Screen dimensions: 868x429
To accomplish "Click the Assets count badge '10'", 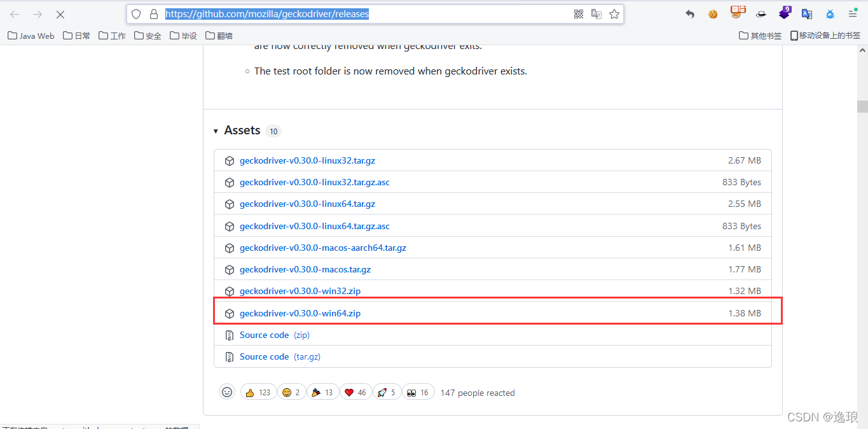I will [x=273, y=132].
